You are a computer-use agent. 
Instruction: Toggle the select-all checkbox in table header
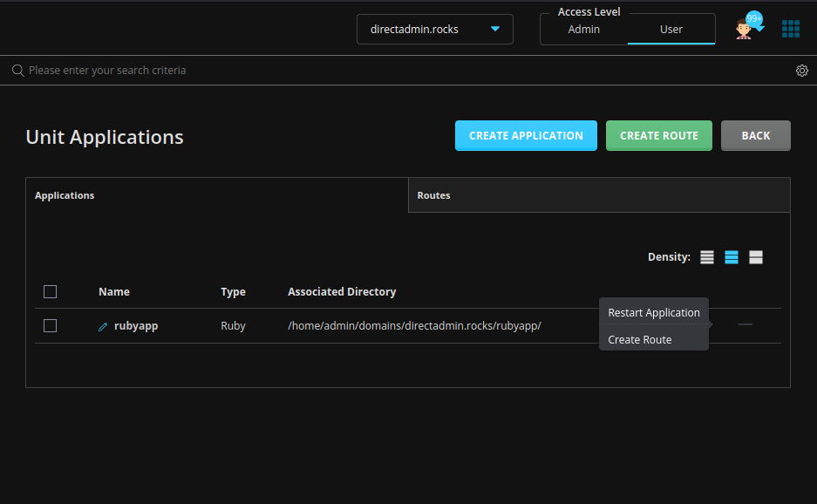pyautogui.click(x=50, y=291)
